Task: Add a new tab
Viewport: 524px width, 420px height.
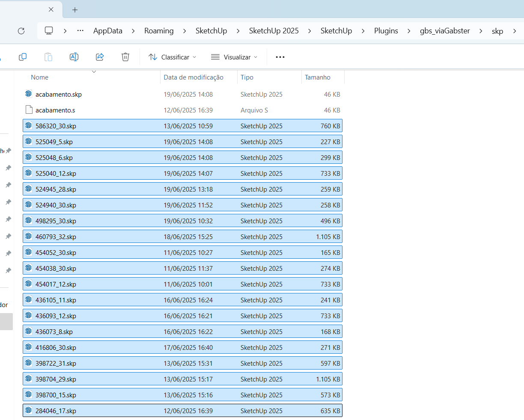Action: 75,9
